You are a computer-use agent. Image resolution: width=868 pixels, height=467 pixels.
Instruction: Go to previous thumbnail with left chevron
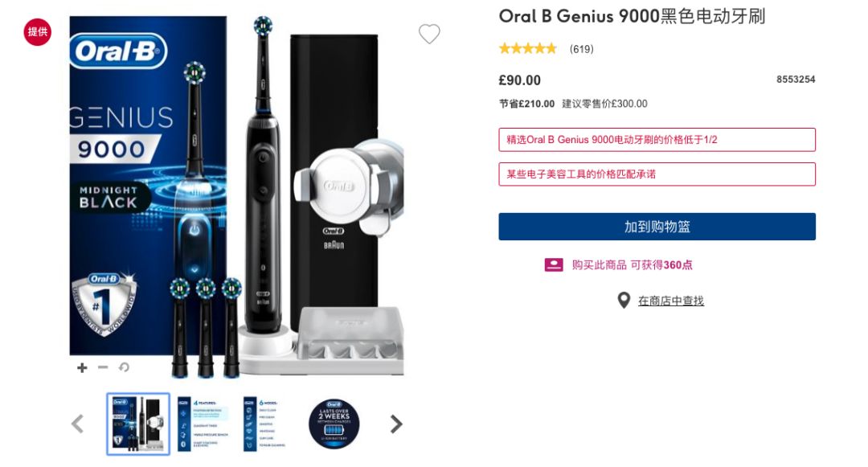click(x=78, y=424)
